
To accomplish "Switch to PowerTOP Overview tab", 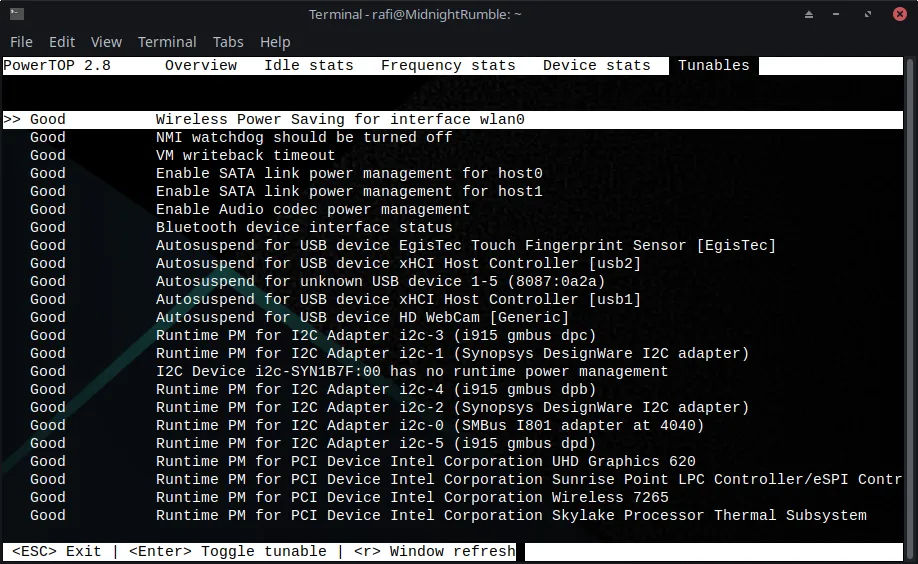I will tap(201, 66).
